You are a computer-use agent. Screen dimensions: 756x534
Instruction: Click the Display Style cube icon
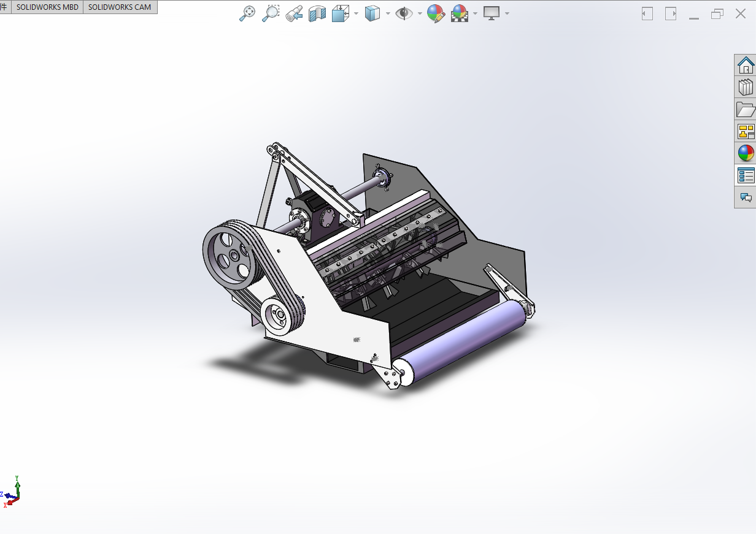pyautogui.click(x=372, y=13)
